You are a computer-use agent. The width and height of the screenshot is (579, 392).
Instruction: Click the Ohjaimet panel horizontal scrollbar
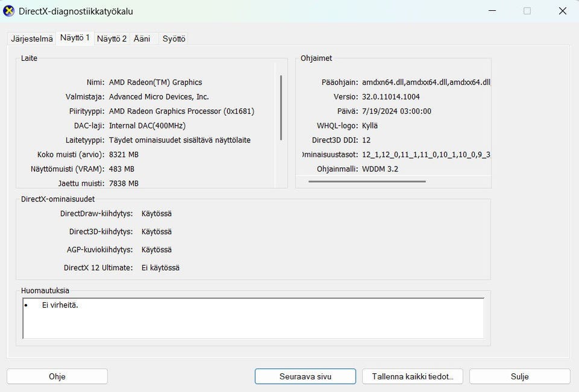(x=367, y=182)
